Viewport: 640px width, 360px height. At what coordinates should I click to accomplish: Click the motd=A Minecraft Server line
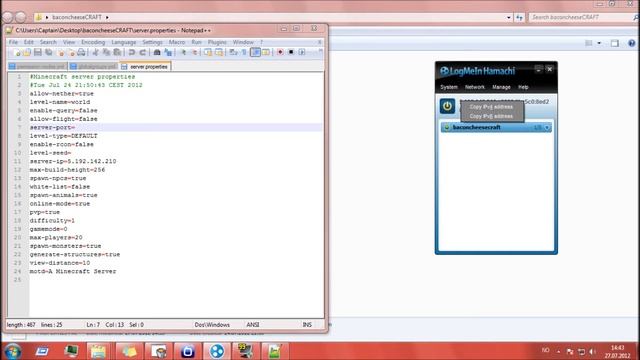click(x=73, y=271)
